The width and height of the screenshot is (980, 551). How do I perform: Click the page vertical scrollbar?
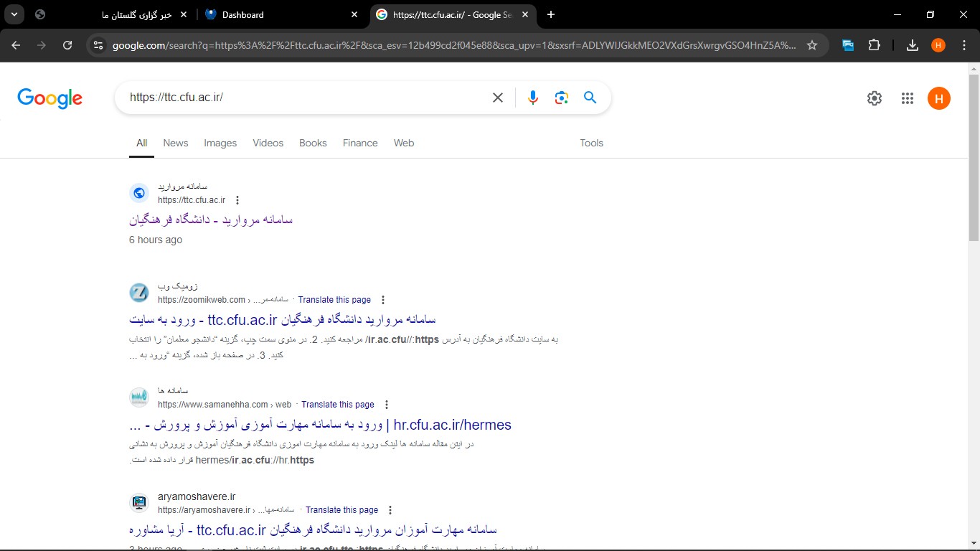pyautogui.click(x=974, y=158)
